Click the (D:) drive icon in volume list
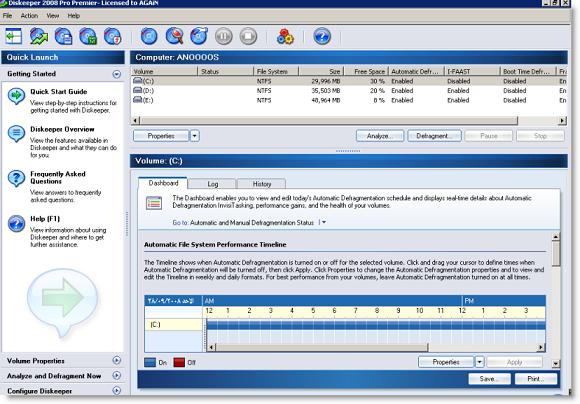580x404 pixels. pyautogui.click(x=138, y=90)
